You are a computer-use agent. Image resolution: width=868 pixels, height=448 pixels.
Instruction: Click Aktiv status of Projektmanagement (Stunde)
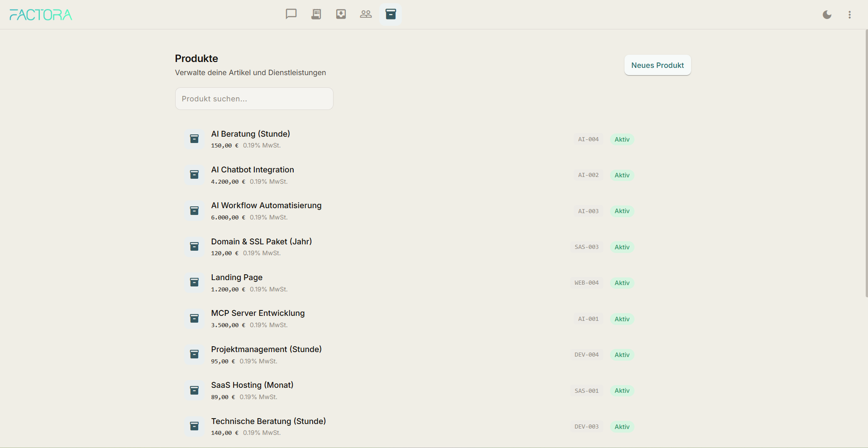coord(622,355)
